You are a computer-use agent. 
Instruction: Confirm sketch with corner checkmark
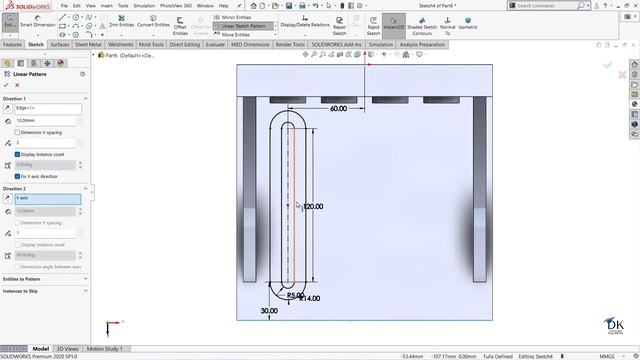click(x=608, y=65)
